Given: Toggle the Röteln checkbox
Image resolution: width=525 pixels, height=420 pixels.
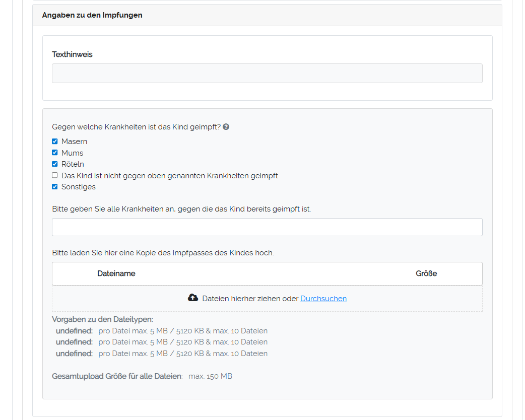Looking at the screenshot, I should 55,164.
